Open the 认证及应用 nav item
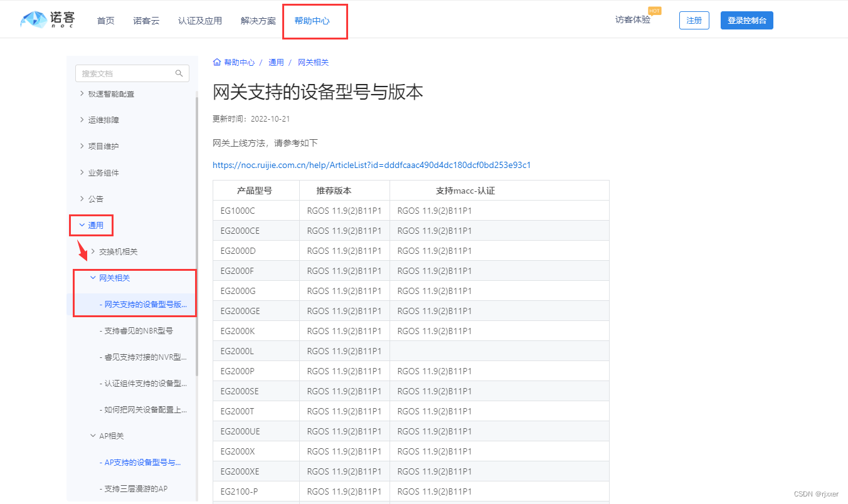 200,21
